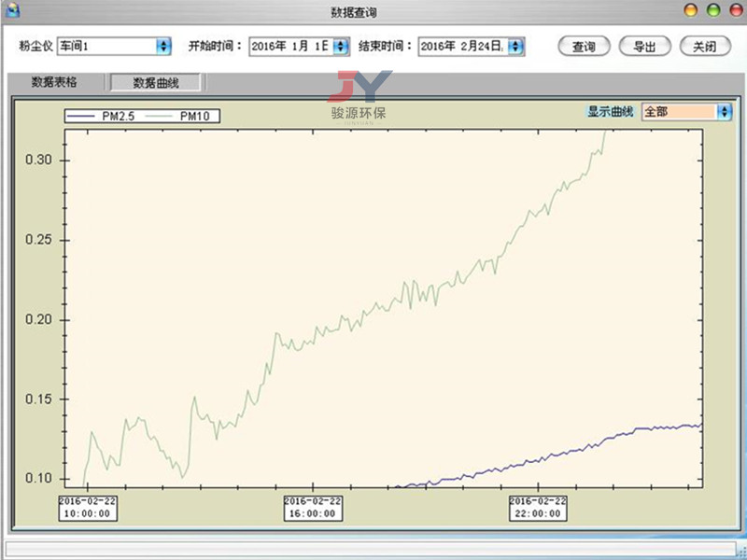Select the 数据曲线 tab
747x560 pixels.
tap(155, 82)
